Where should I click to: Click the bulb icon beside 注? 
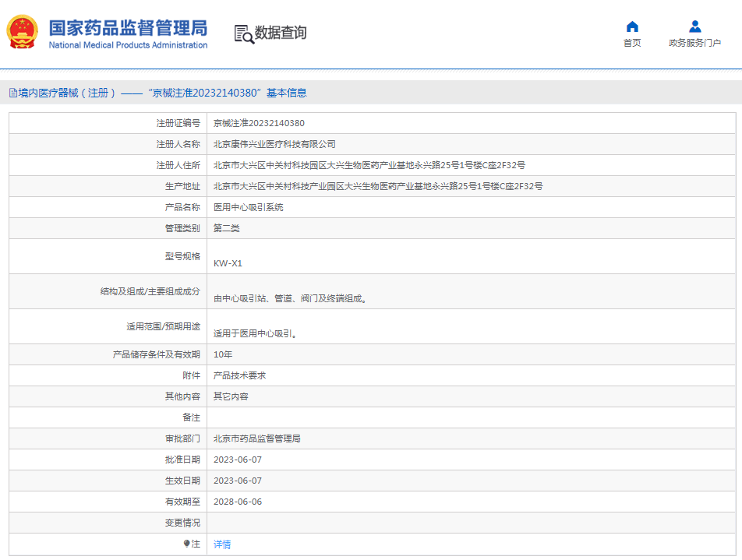(x=186, y=544)
